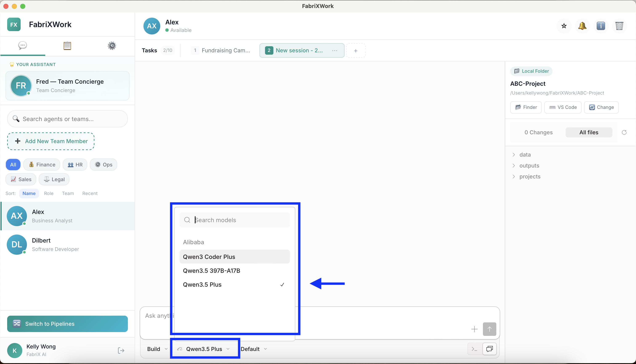Open the clipboard tasks sidebar tab

[67, 46]
